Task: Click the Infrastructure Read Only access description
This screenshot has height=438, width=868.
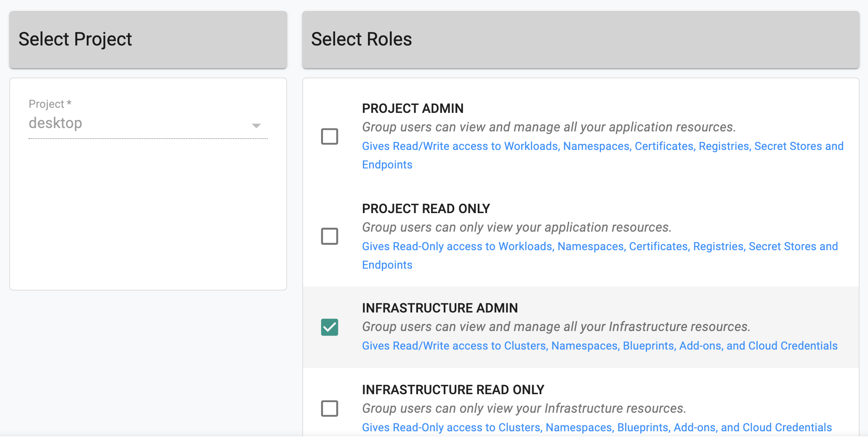Action: click(597, 427)
